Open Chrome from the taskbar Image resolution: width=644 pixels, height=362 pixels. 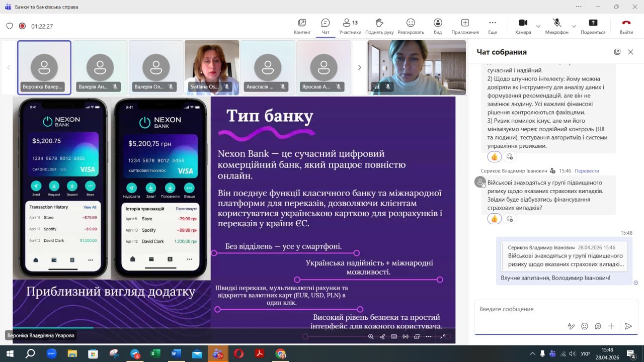pyautogui.click(x=280, y=353)
